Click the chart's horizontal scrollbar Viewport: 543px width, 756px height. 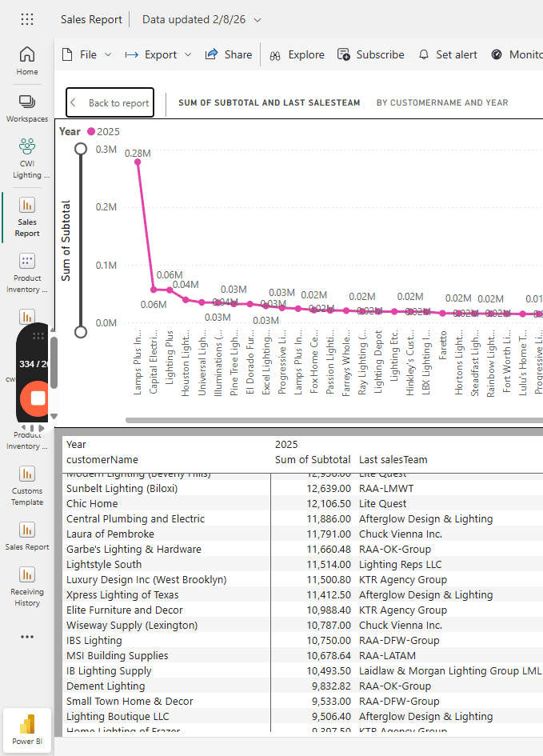pos(334,421)
